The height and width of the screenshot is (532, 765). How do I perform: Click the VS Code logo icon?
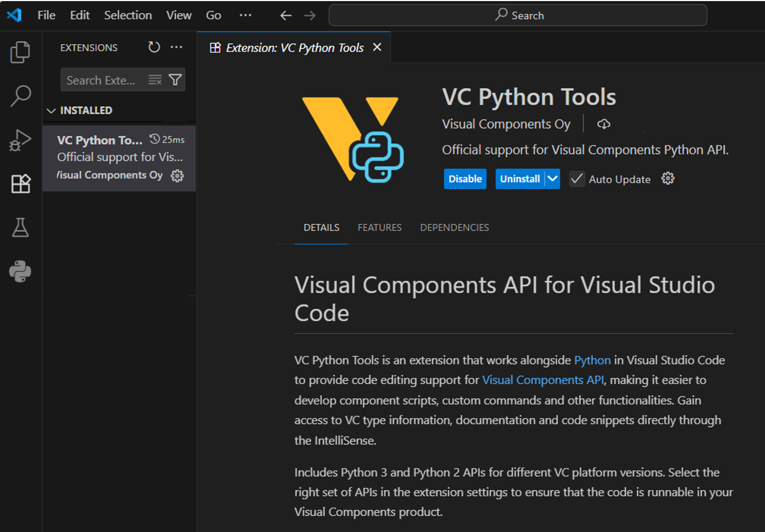[14, 15]
